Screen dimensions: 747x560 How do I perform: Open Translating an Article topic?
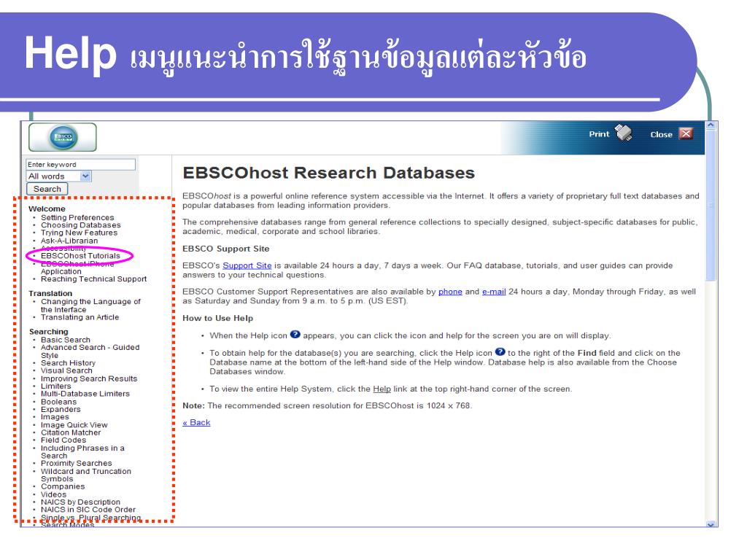80,317
